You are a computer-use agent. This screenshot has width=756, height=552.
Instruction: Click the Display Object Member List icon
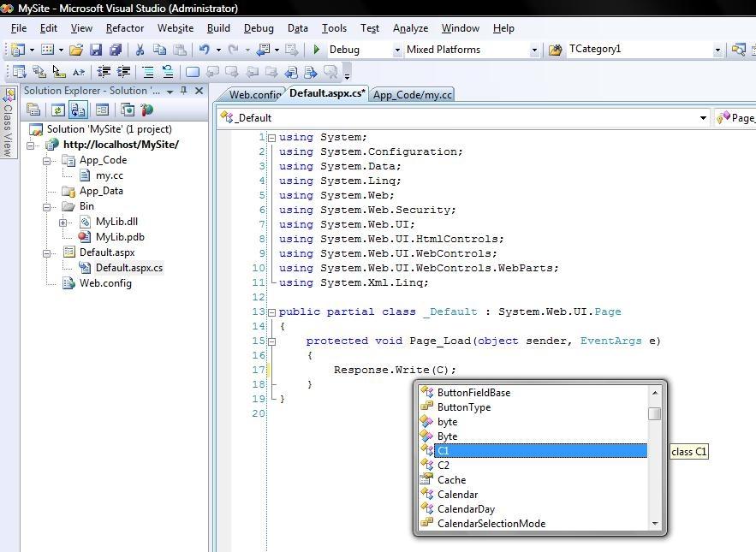coord(20,72)
